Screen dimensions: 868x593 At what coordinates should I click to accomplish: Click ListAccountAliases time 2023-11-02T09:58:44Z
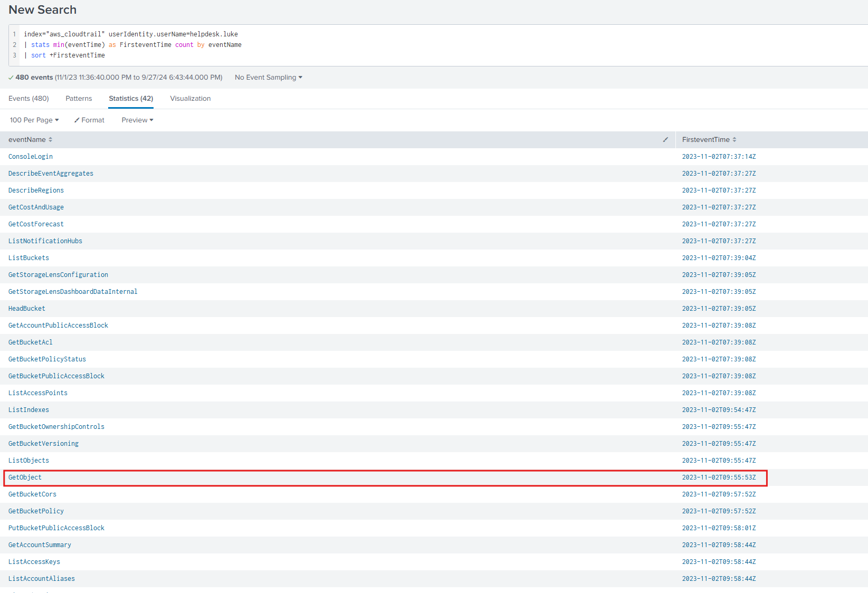[x=719, y=579]
